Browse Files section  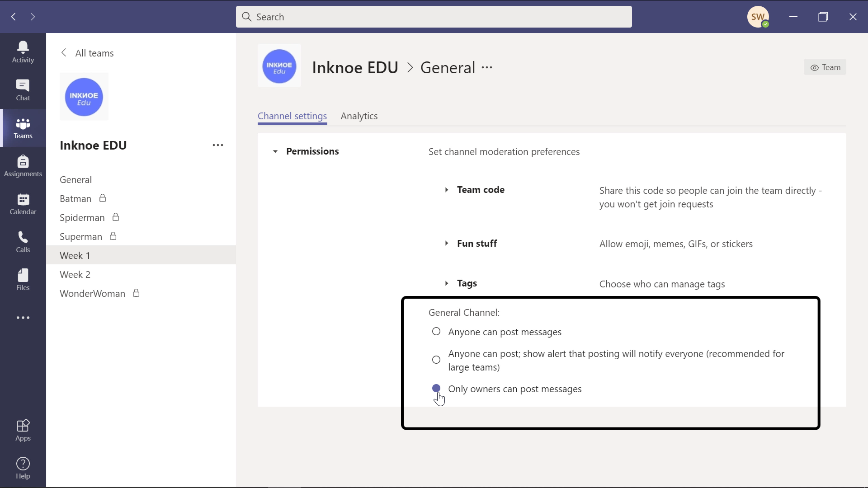tap(23, 280)
